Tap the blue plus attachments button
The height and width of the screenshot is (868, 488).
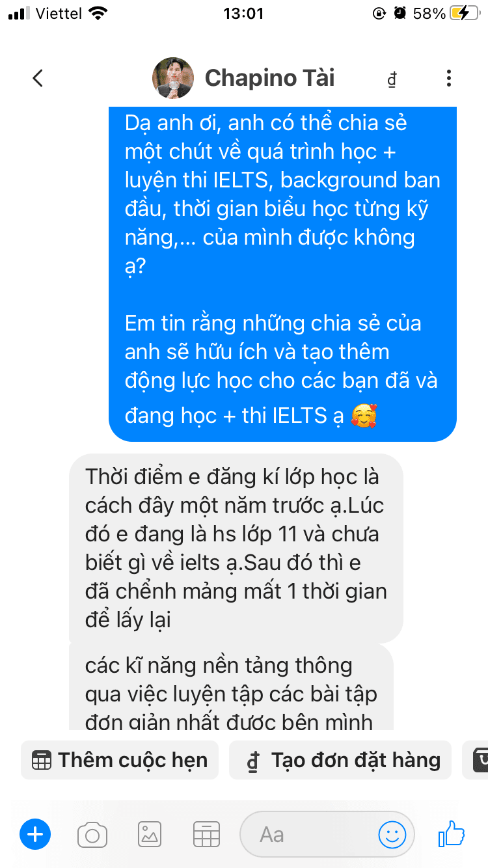[35, 834]
